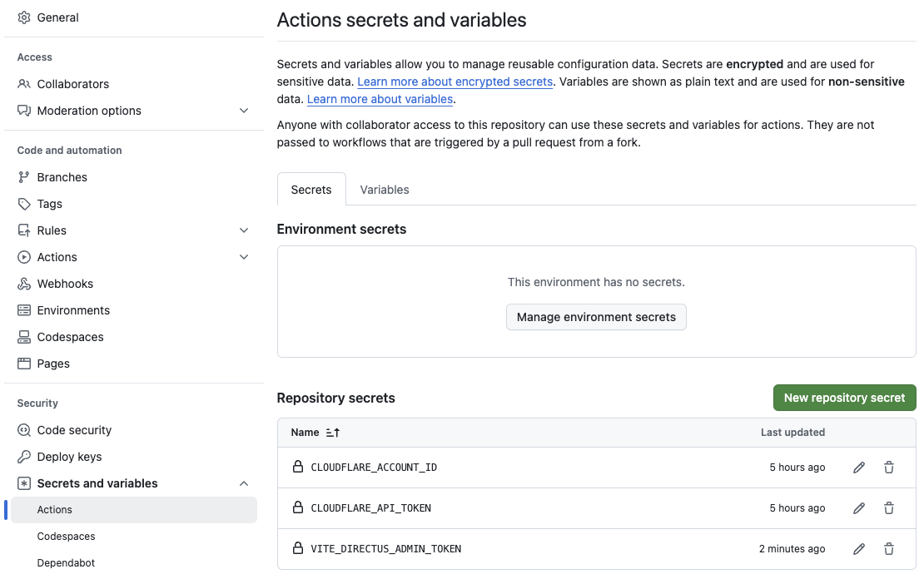Open Learn more about encrypted secrets link
This screenshot has height=579, width=924.
(455, 82)
